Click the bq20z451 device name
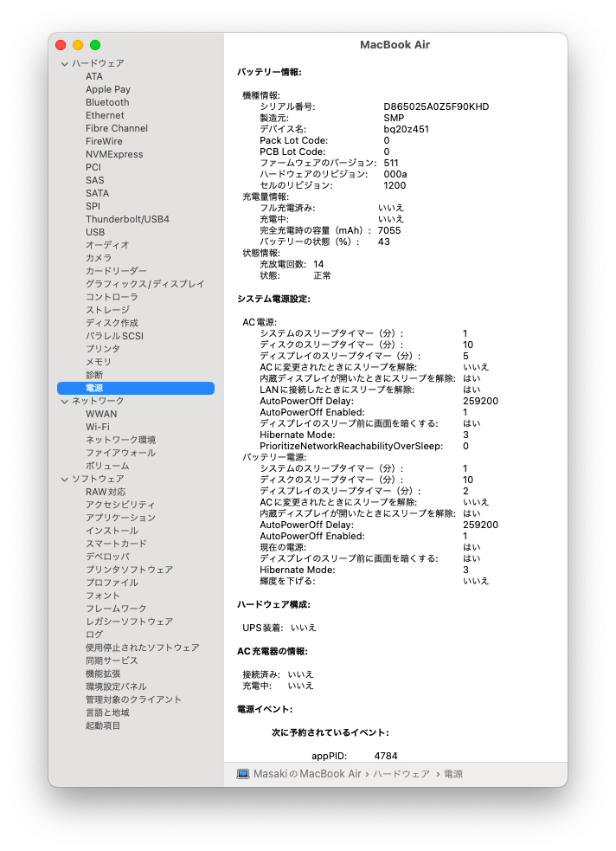The width and height of the screenshot is (616, 851). tap(406, 130)
